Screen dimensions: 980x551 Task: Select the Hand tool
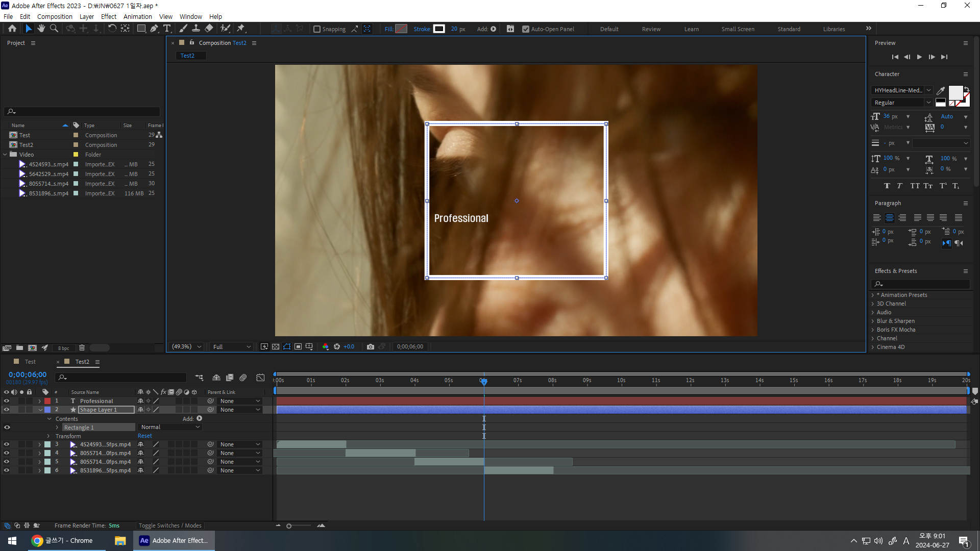41,29
